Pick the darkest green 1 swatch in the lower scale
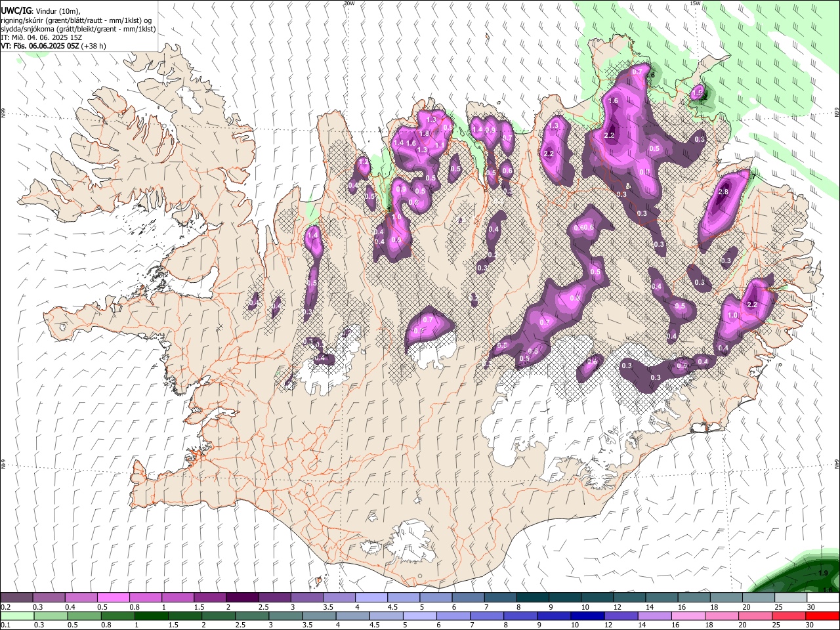This screenshot has height=630, width=840. pos(151,616)
